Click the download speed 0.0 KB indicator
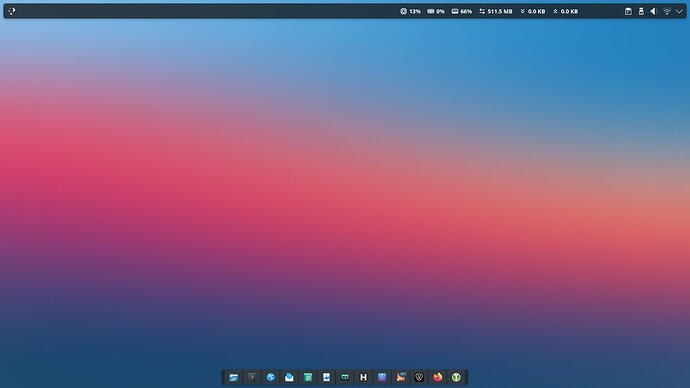The width and height of the screenshot is (690, 388). 532,11
